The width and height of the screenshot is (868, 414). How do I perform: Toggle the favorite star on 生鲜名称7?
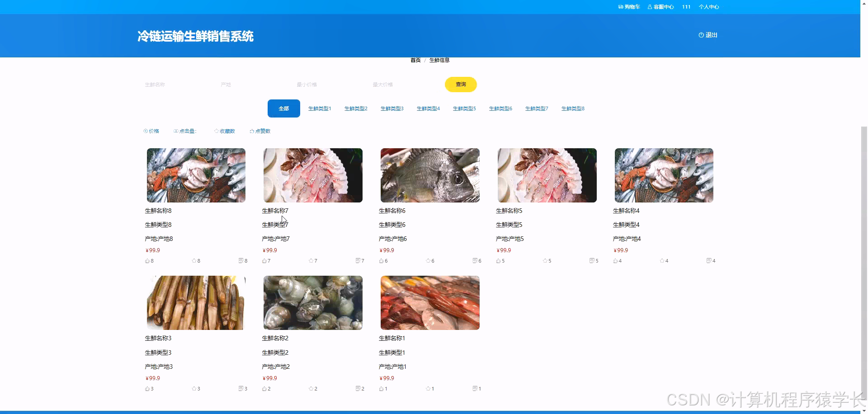point(311,261)
